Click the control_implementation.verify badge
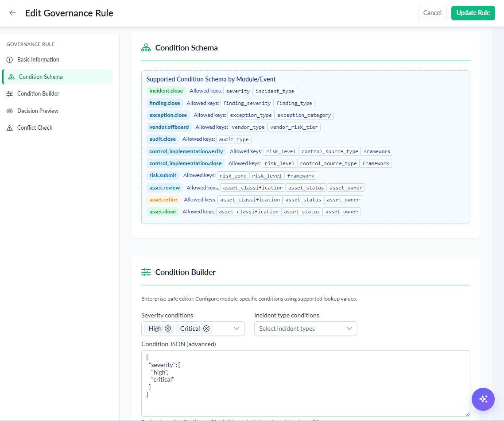This screenshot has width=504, height=421. pos(186,151)
